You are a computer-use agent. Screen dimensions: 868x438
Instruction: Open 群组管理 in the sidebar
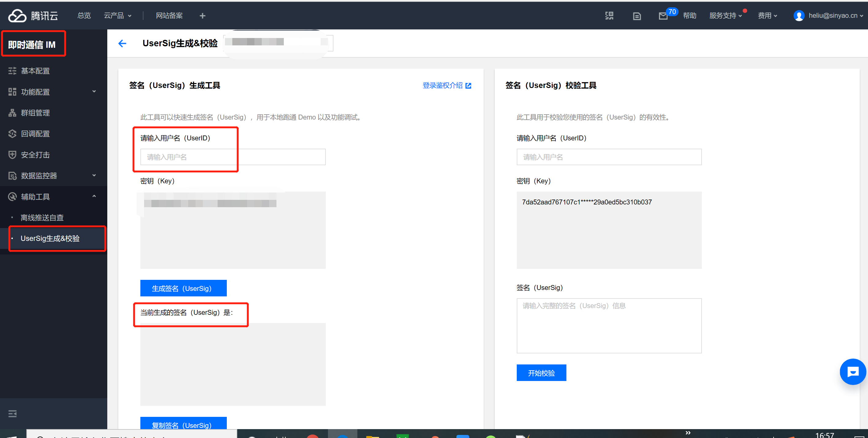pos(35,112)
